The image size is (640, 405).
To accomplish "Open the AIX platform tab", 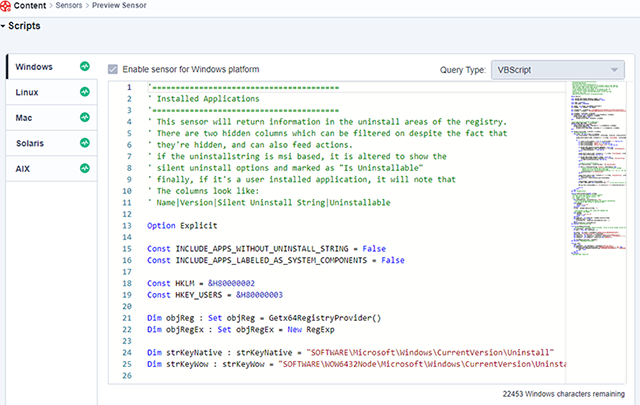I will click(24, 169).
